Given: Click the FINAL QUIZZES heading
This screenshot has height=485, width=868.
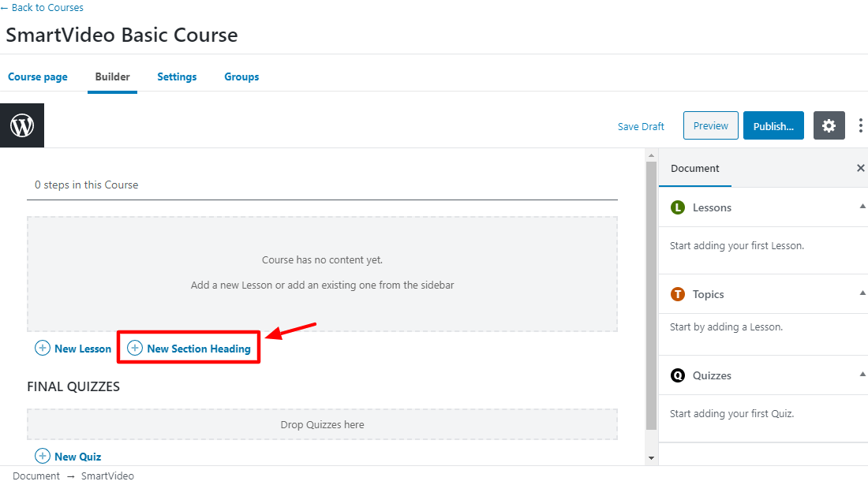Looking at the screenshot, I should pos(73,386).
